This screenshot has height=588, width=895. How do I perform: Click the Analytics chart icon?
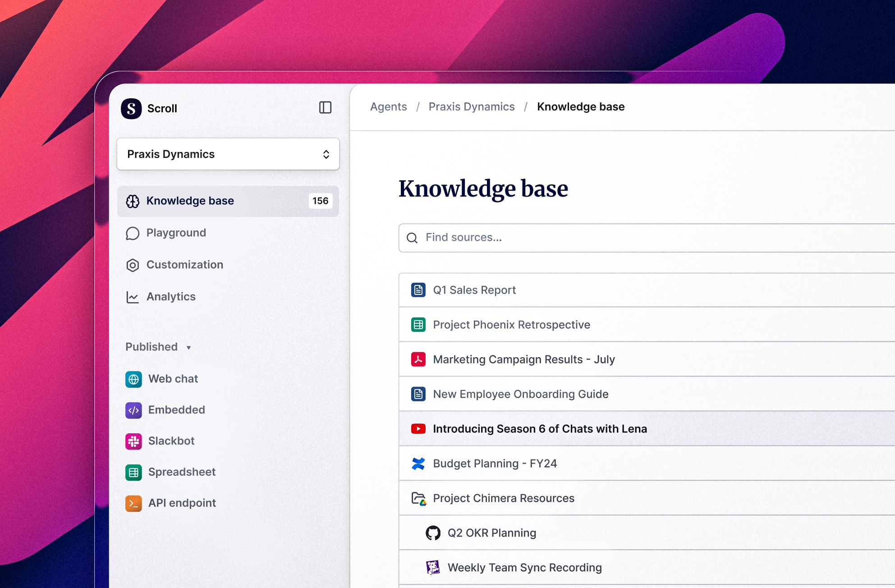click(x=133, y=297)
